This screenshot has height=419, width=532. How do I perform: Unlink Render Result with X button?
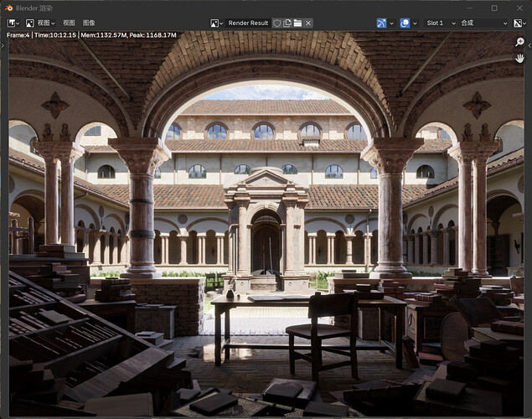pyautogui.click(x=308, y=23)
